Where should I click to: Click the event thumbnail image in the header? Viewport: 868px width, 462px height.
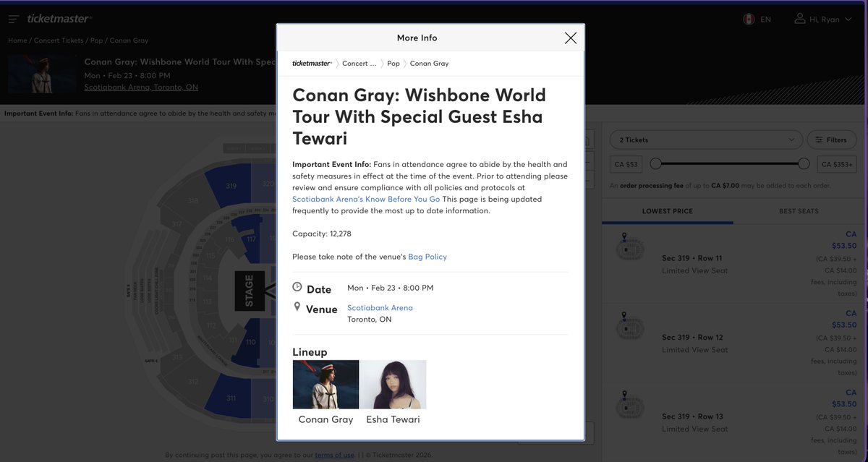(42, 74)
